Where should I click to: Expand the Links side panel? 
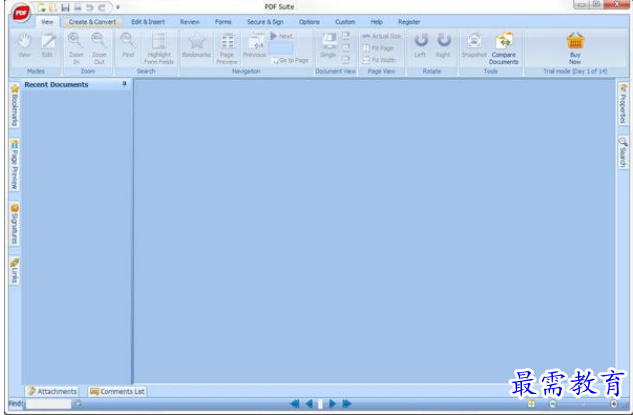15,271
